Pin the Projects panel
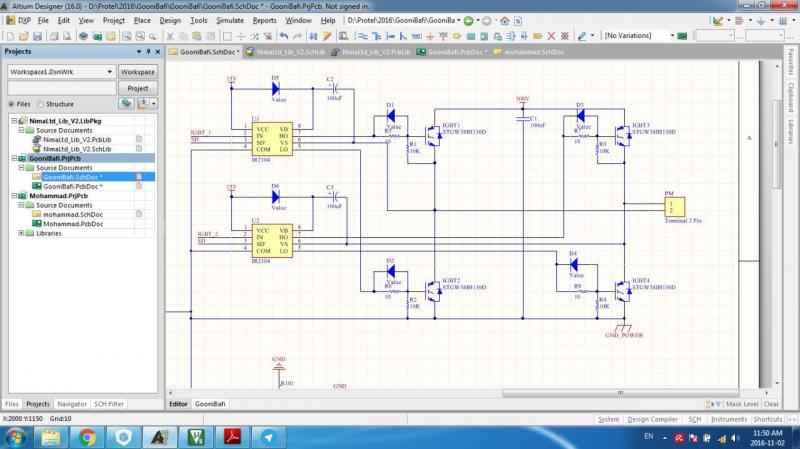This screenshot has width=800, height=449. pos(148,52)
